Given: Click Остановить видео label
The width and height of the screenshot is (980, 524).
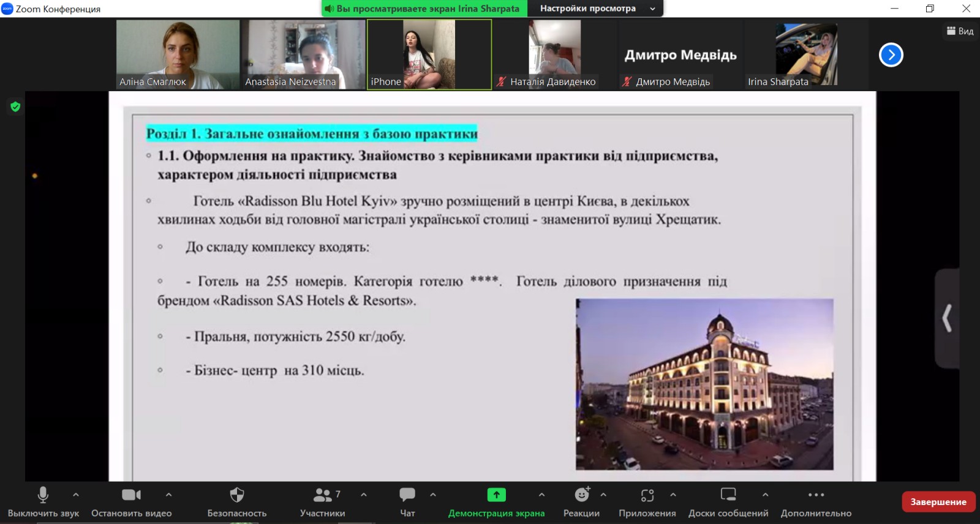Looking at the screenshot, I should click(132, 514).
